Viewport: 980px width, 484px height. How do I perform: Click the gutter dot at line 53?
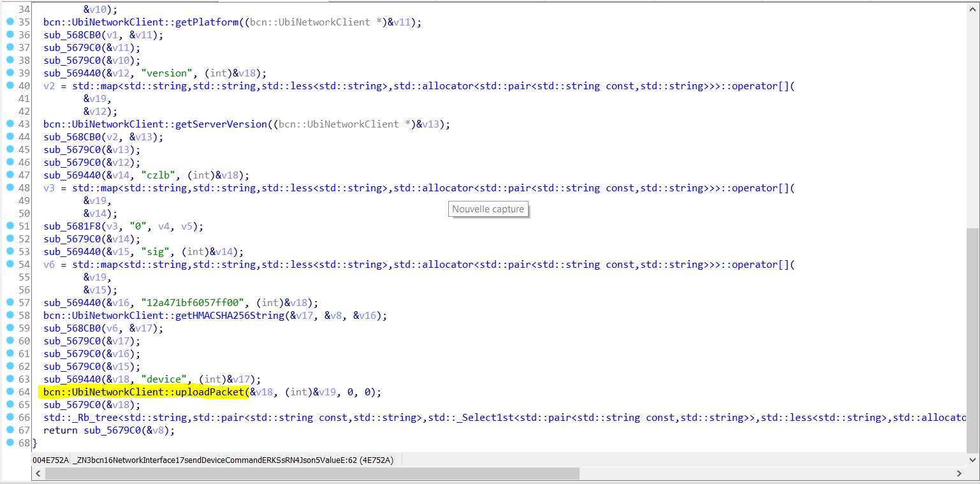(10, 251)
